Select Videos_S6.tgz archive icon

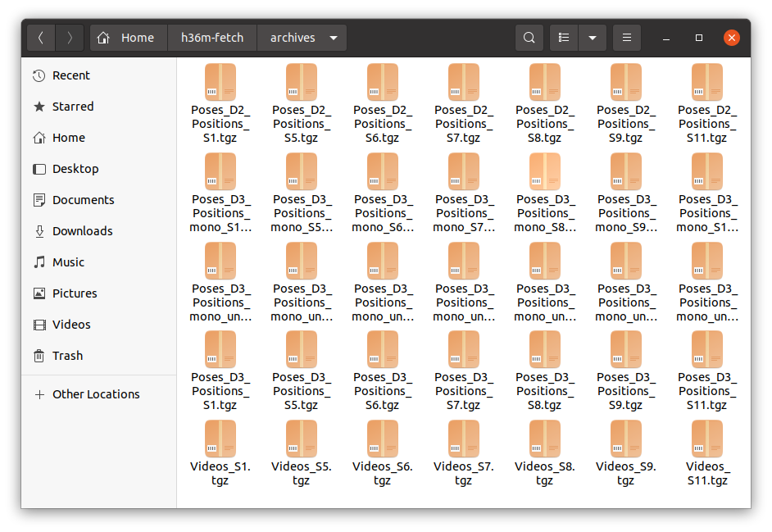click(383, 439)
